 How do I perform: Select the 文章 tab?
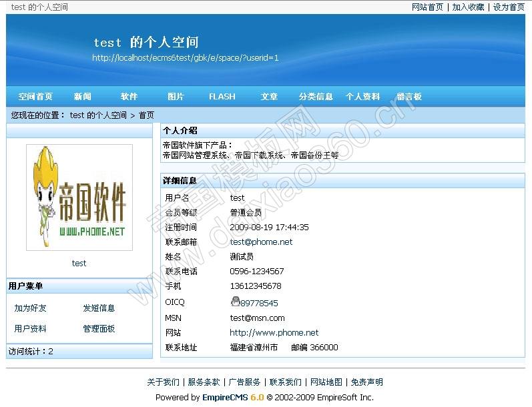point(270,97)
